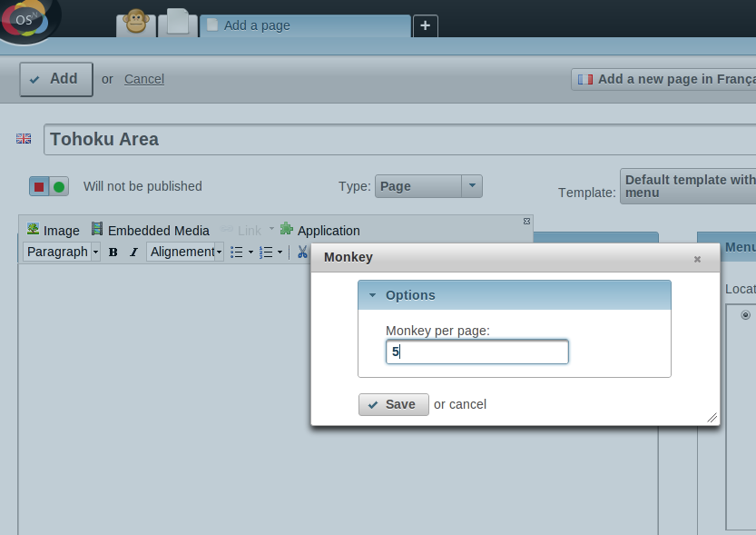Insert Embedded Media in the editor

point(150,231)
